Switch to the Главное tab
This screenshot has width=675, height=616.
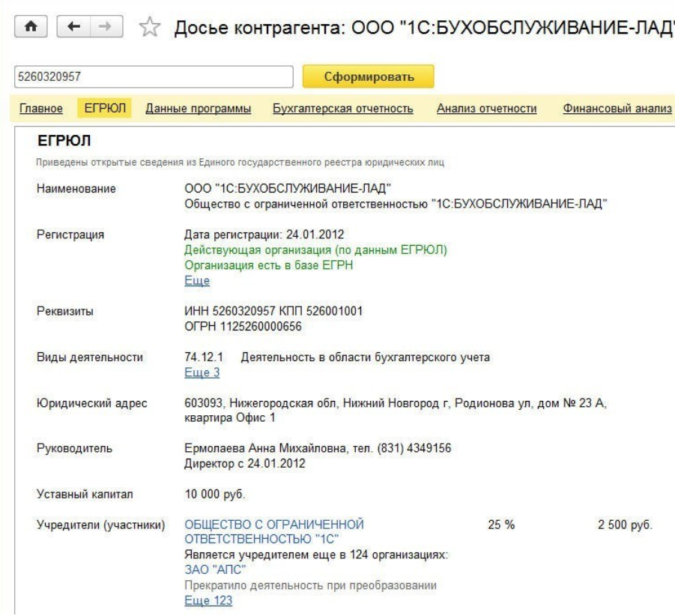(x=41, y=108)
